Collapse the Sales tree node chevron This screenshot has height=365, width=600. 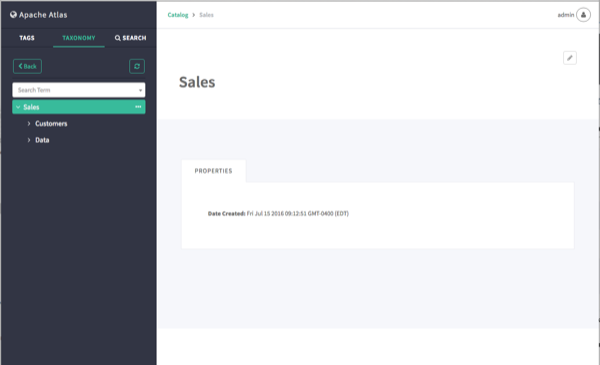(x=18, y=107)
